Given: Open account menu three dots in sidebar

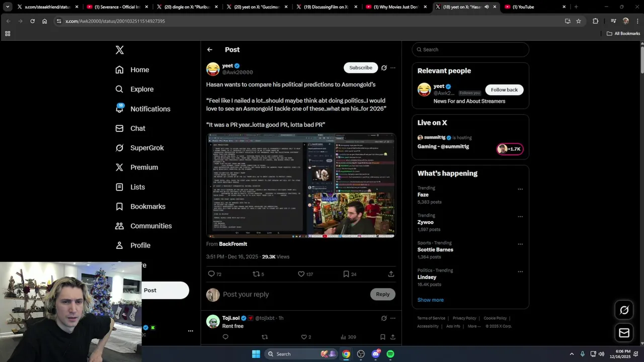Looking at the screenshot, I should [191, 331].
